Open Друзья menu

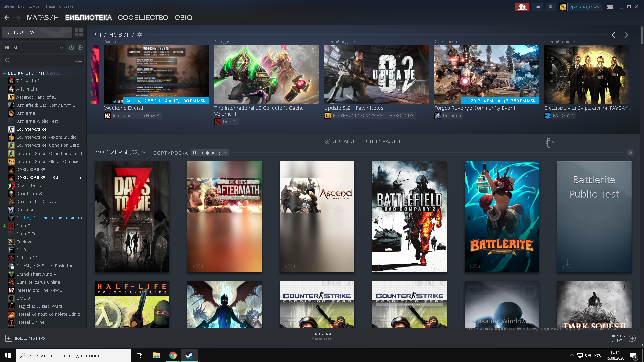pos(35,6)
